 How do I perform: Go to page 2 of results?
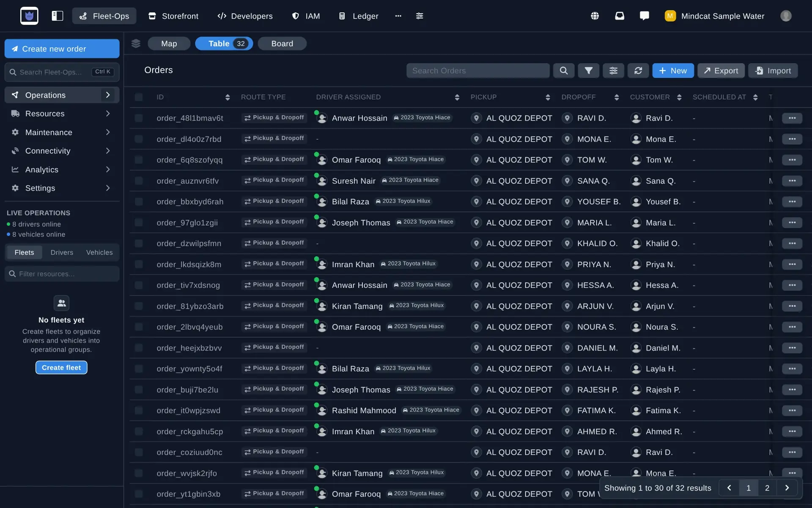[x=767, y=488]
